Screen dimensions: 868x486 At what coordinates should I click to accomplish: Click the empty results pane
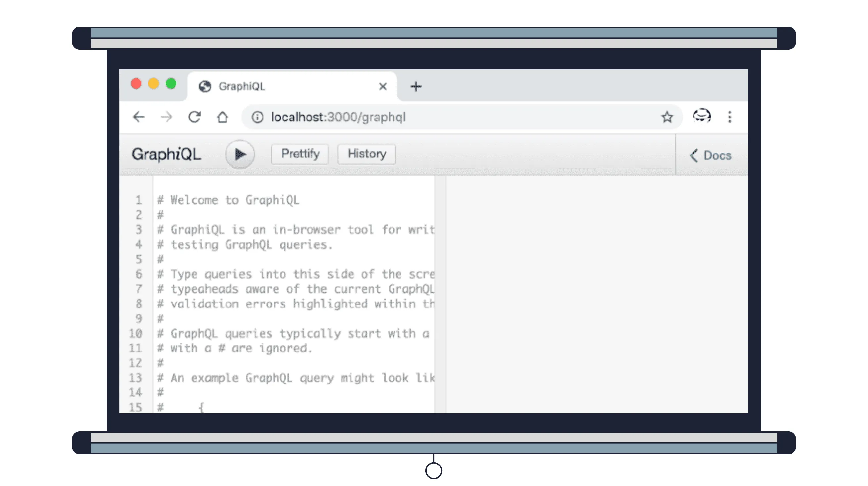(597, 294)
